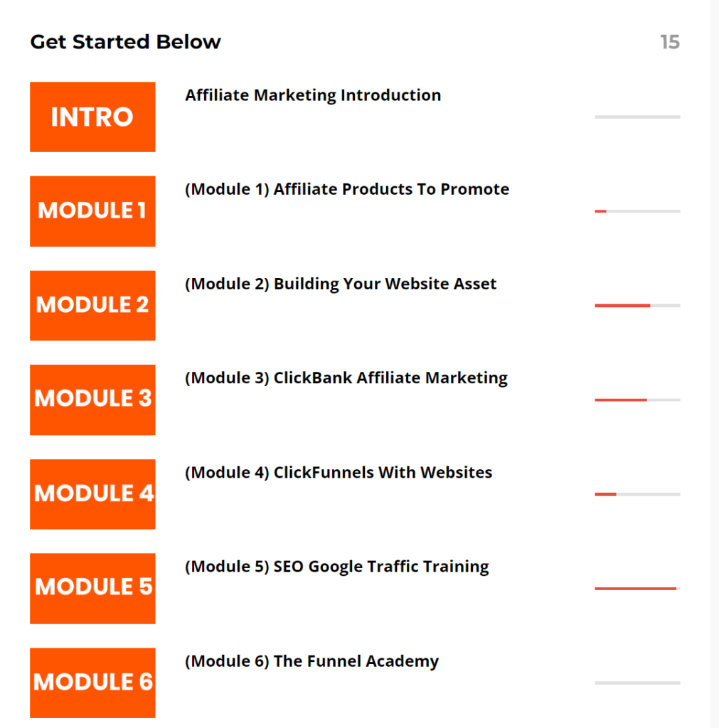Select the MODULE 5 orange thumbnail
Screen dimensions: 719x728
coord(92,588)
